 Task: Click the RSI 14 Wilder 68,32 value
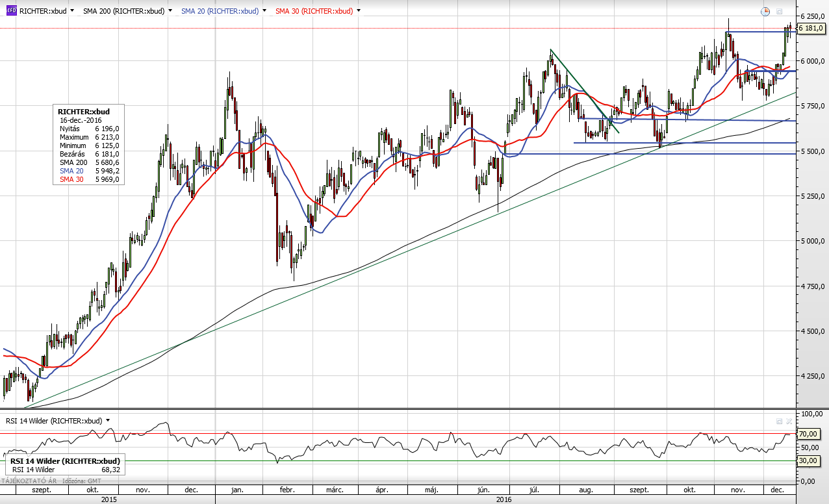tap(110, 470)
